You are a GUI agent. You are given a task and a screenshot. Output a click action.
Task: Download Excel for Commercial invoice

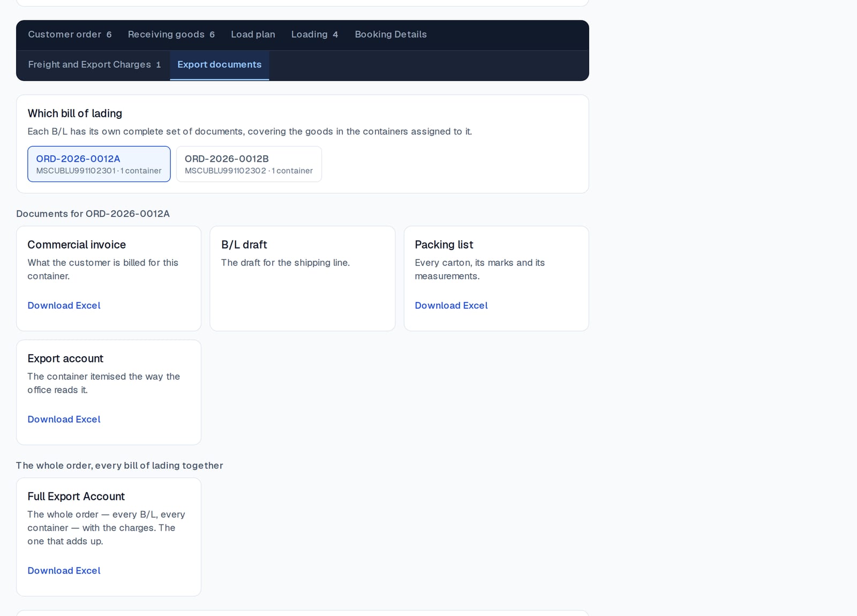(x=64, y=305)
